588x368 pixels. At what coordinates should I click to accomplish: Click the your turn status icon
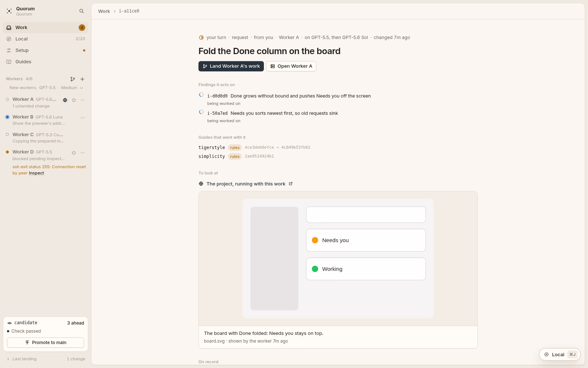tap(201, 38)
